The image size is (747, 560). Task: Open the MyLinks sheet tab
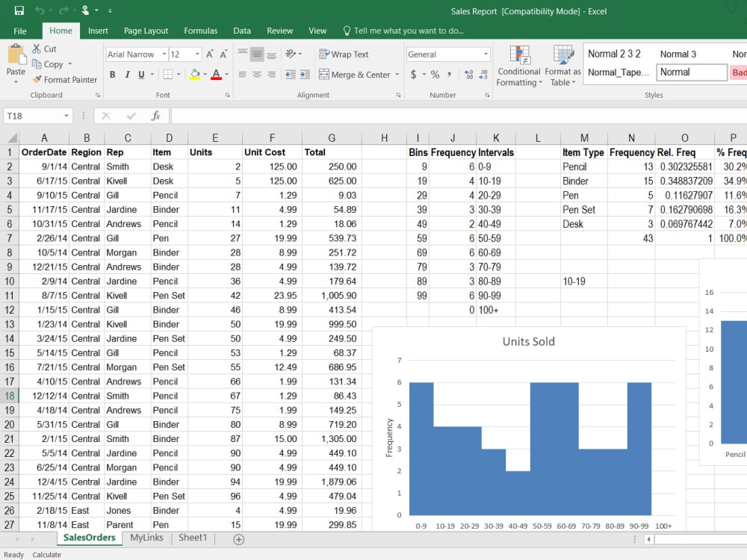[x=146, y=537]
